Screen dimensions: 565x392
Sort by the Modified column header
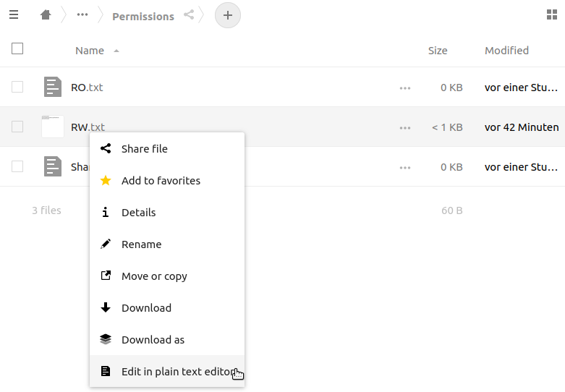[506, 51]
